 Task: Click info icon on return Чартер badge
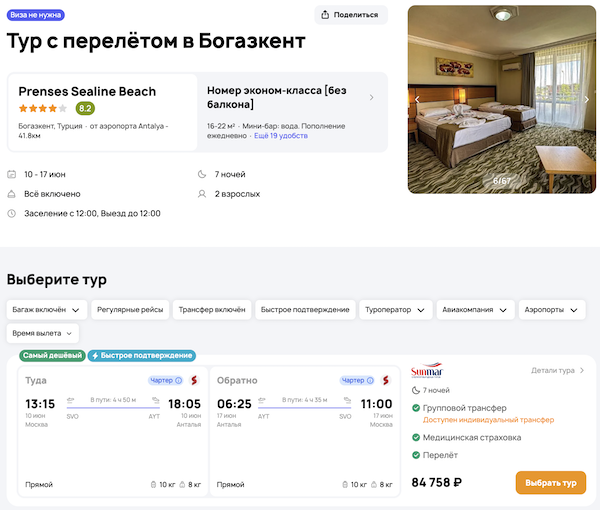[x=373, y=380]
